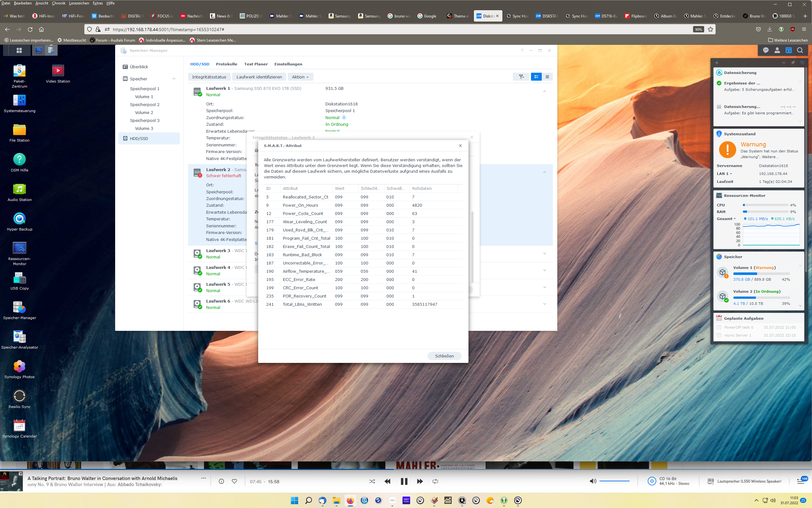812x508 pixels.
Task: Select Speicherpool 2 in sidebar
Action: click(x=145, y=104)
